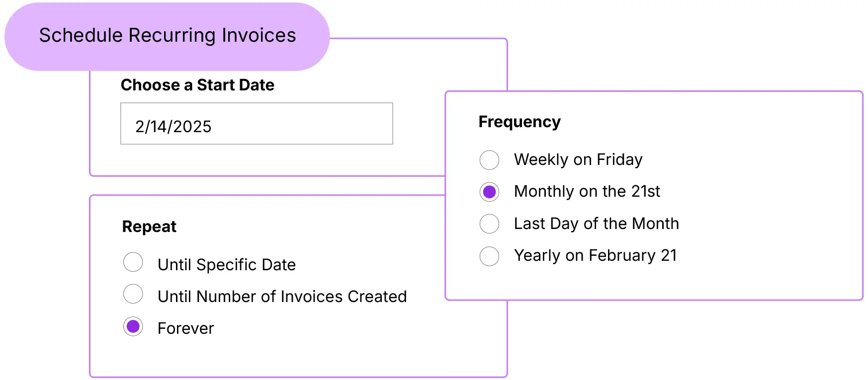868x380 pixels.
Task: Click the 'Last Day of the Month' label text
Action: pos(597,224)
